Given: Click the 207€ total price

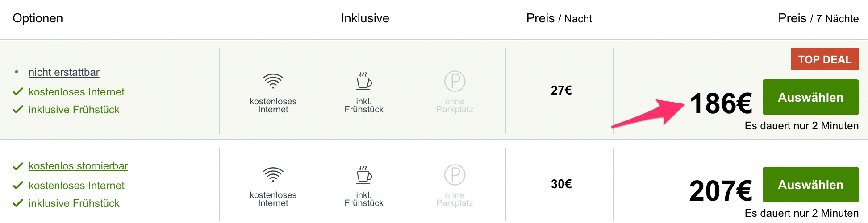Looking at the screenshot, I should pyautogui.click(x=721, y=191).
